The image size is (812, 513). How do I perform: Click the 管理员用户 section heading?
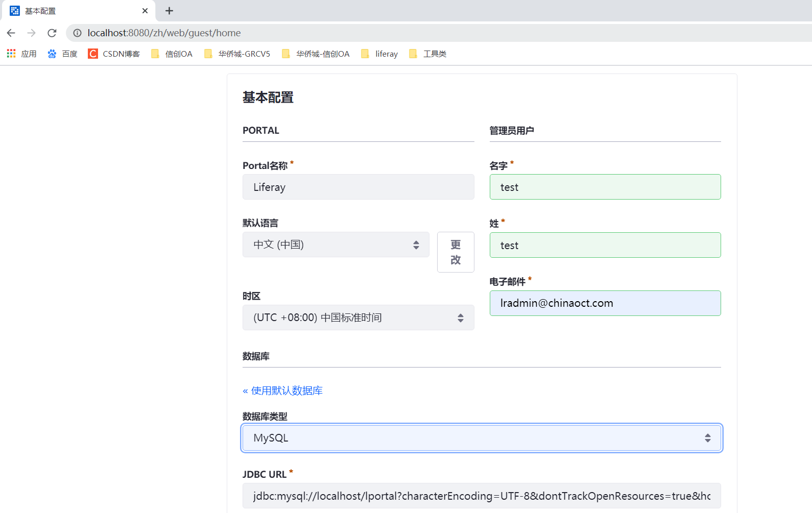512,131
